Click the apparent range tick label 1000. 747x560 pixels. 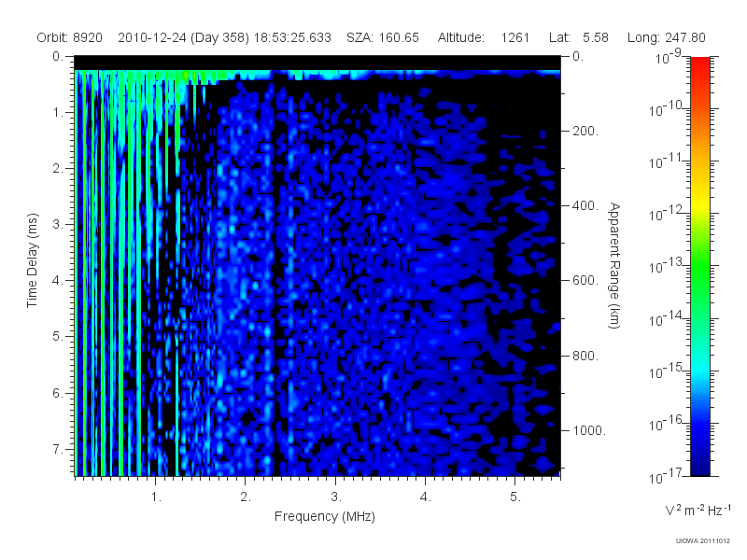coord(589,430)
